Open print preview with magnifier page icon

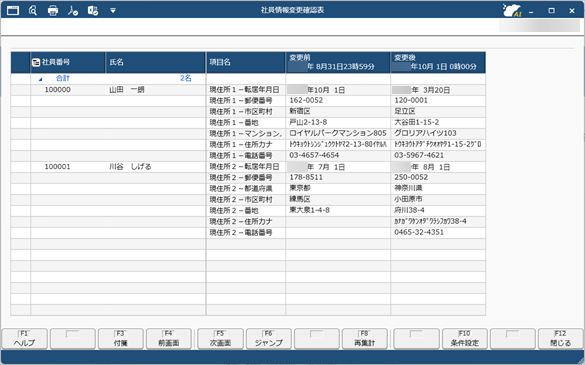[33, 10]
